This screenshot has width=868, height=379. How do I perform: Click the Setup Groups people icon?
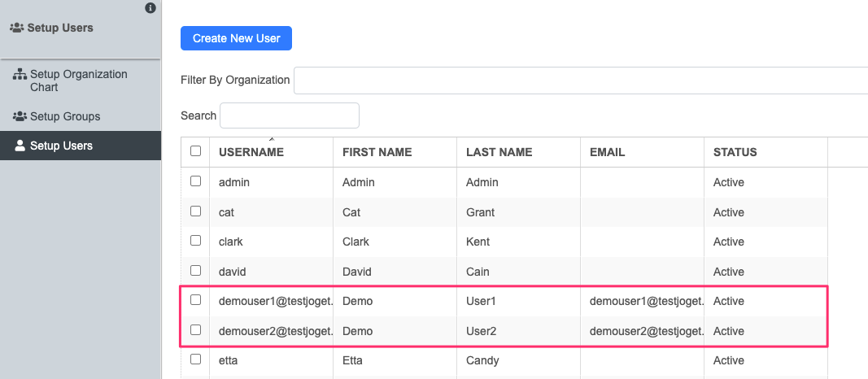[20, 116]
